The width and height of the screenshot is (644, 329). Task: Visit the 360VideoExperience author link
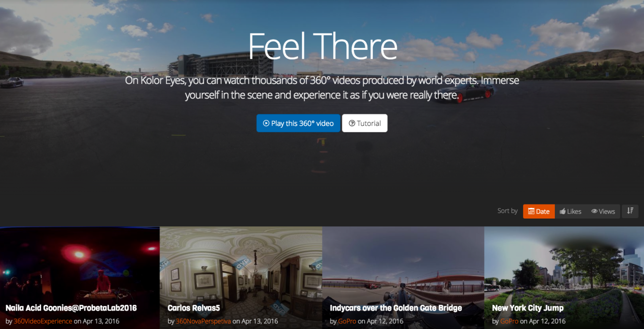pyautogui.click(x=43, y=321)
